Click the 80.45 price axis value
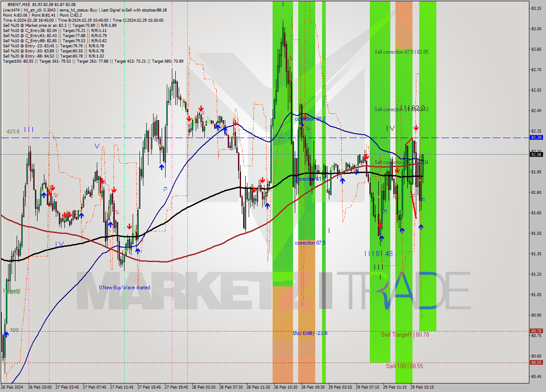This screenshot has width=546, height=392. point(536,376)
